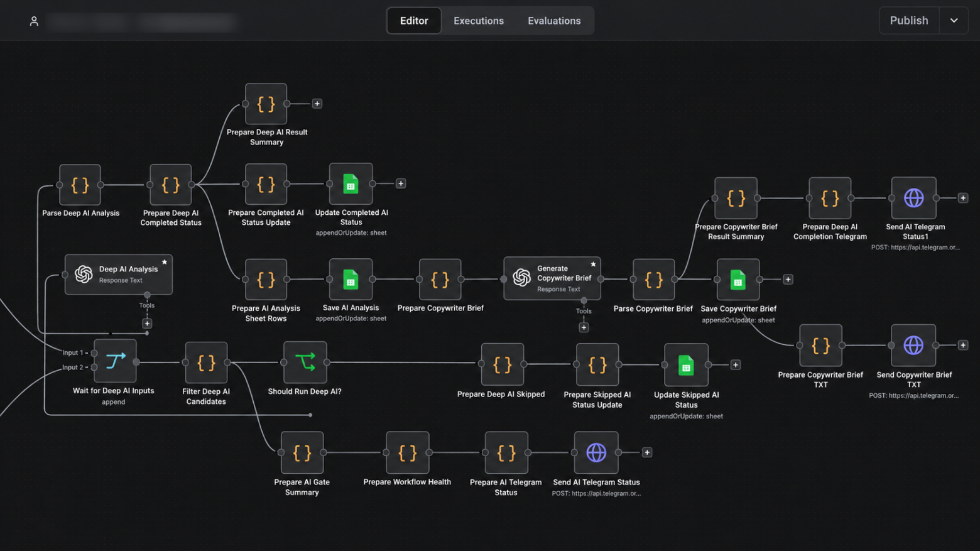Add node after Send Copywriter Brief TXT

[962, 345]
